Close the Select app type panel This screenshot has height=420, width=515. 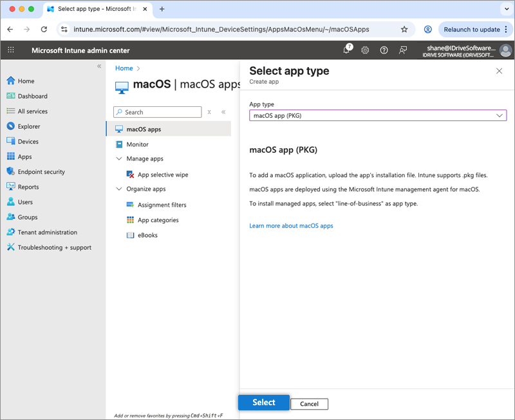click(x=499, y=72)
